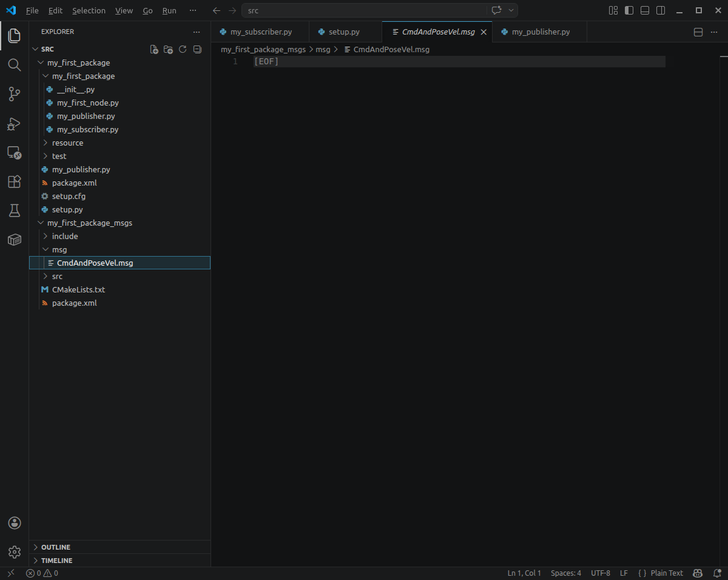The image size is (728, 580).
Task: Change end of line sequence LF
Action: (624, 573)
